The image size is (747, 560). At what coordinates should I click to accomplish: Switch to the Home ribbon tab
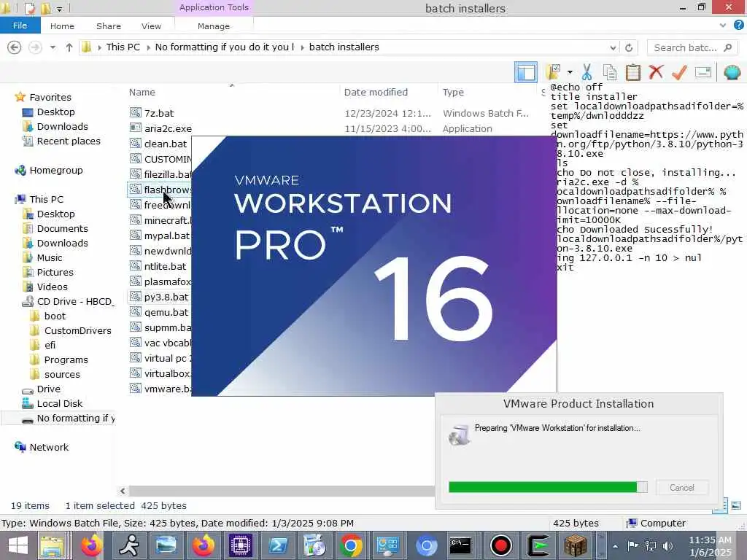click(63, 26)
